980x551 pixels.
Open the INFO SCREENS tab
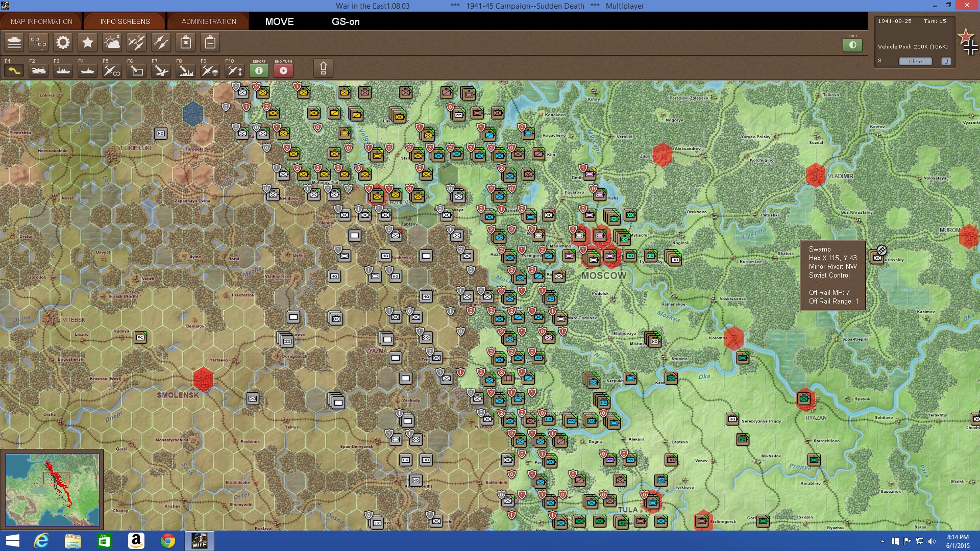pos(125,21)
